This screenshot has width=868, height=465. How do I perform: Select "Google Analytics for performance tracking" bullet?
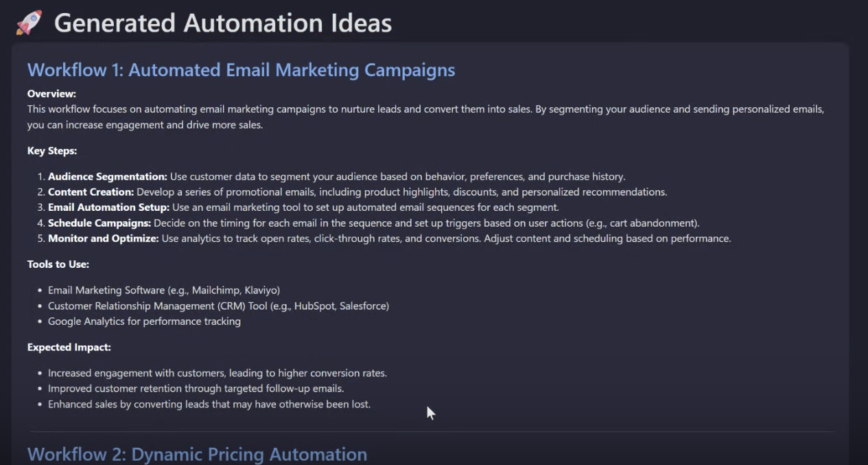pyautogui.click(x=145, y=321)
